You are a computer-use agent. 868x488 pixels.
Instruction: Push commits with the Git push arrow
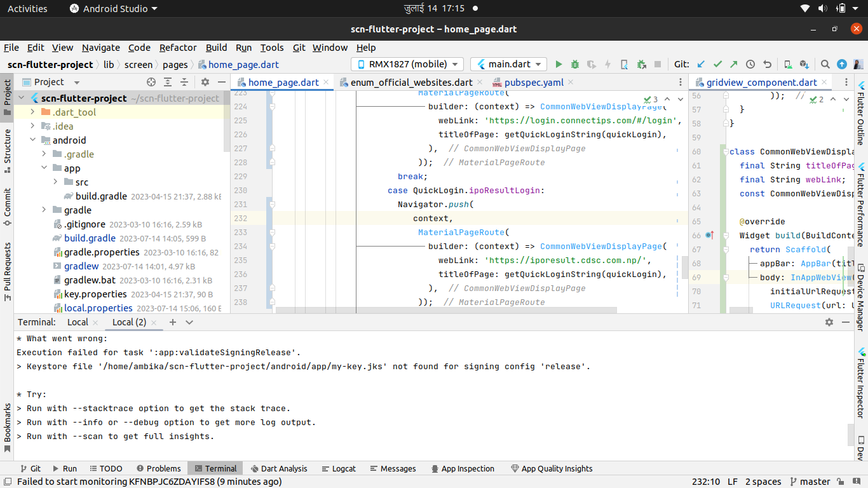pos(734,64)
